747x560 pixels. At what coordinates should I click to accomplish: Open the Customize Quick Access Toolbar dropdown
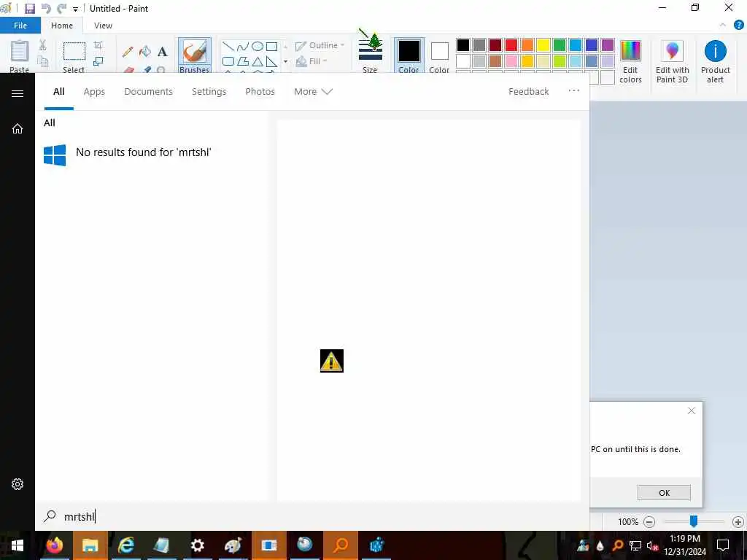point(75,9)
